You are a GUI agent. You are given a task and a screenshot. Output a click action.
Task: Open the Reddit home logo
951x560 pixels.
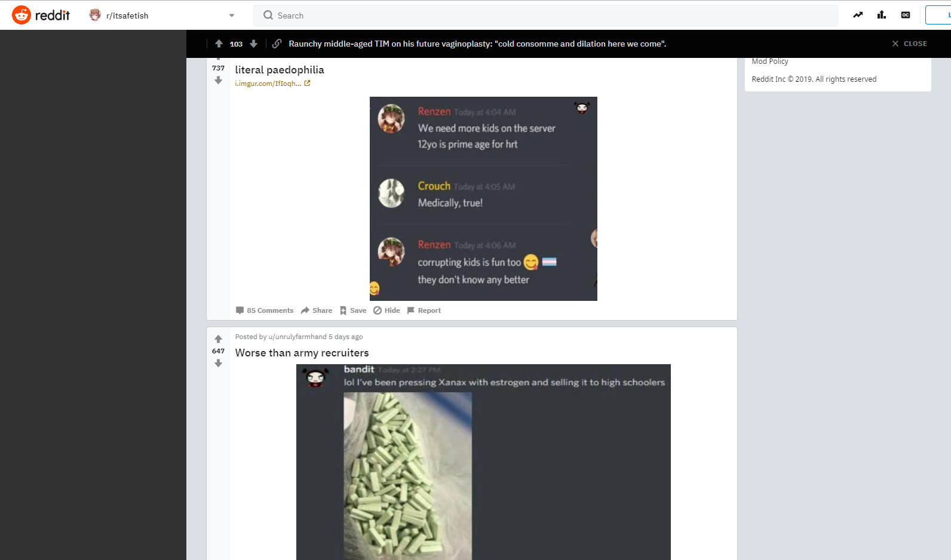[41, 15]
